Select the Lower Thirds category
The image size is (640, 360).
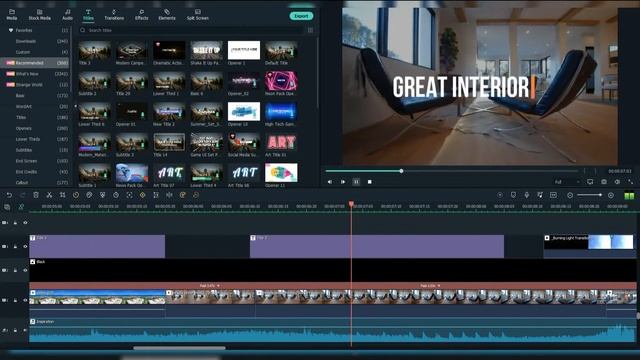click(x=35, y=139)
